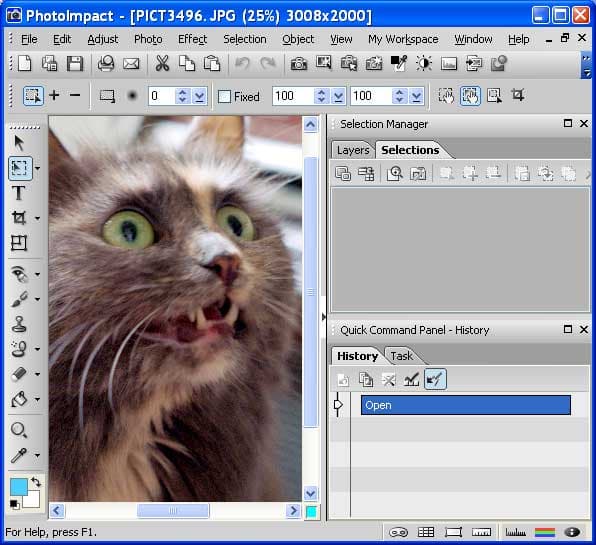Screen dimensions: 596x545
Task: Open the soft edge value dropdown
Action: pyautogui.click(x=200, y=96)
